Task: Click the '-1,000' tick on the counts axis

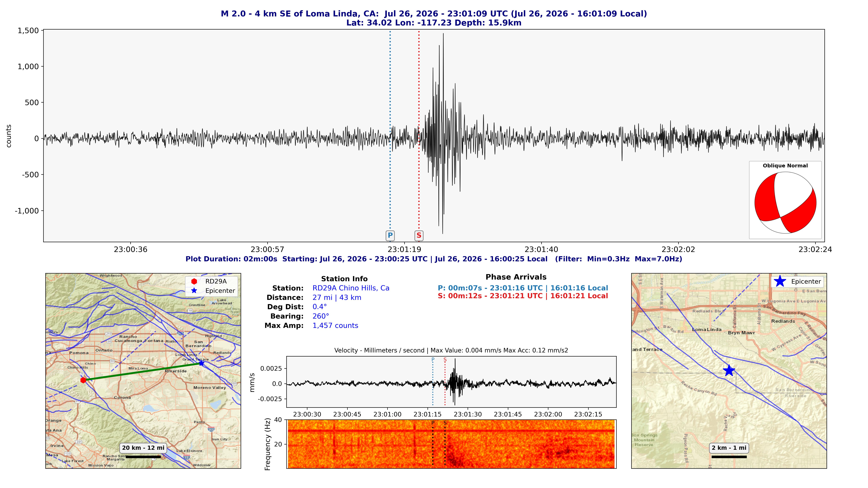Action: [27, 211]
